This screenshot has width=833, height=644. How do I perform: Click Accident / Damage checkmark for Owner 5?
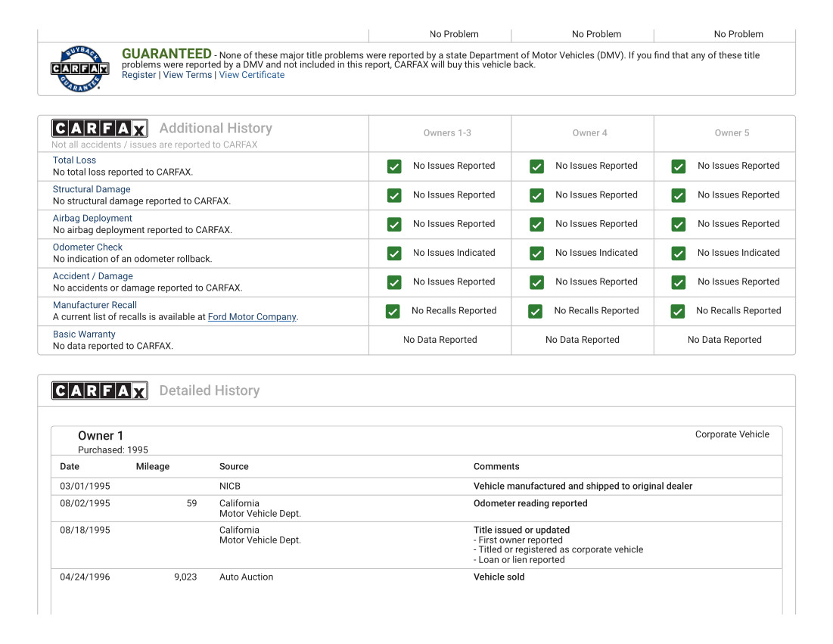click(679, 282)
